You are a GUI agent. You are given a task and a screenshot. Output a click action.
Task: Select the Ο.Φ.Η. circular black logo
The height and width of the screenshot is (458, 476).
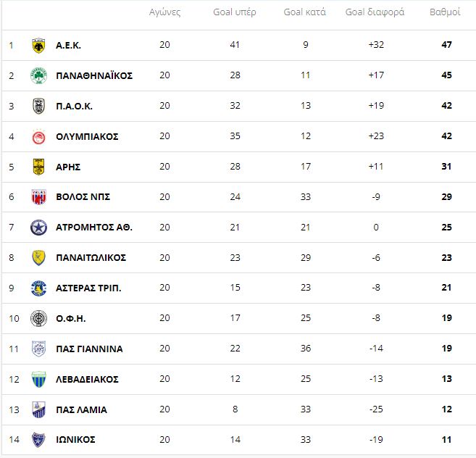tap(38, 318)
